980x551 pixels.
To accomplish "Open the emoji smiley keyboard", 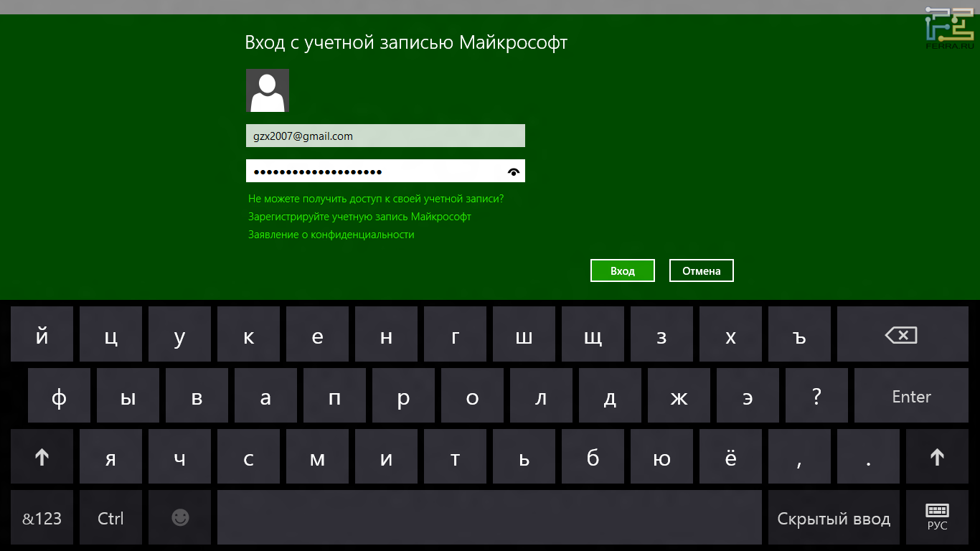I will 179,518.
